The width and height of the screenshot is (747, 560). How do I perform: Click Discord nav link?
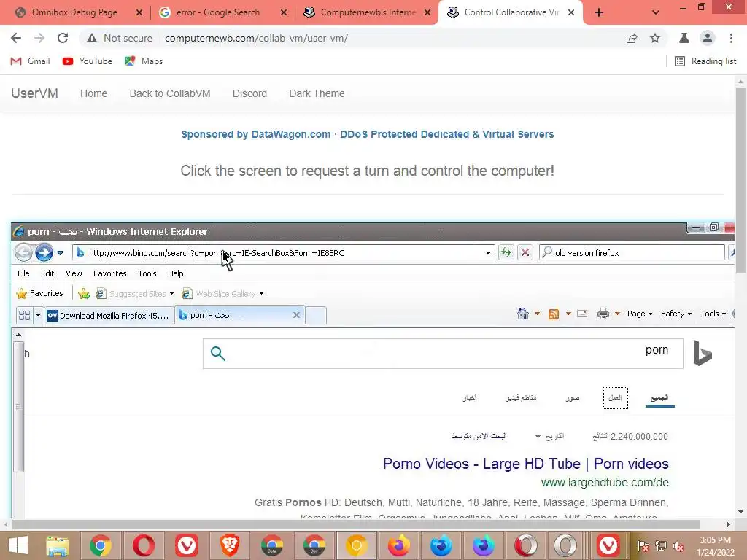tap(249, 93)
